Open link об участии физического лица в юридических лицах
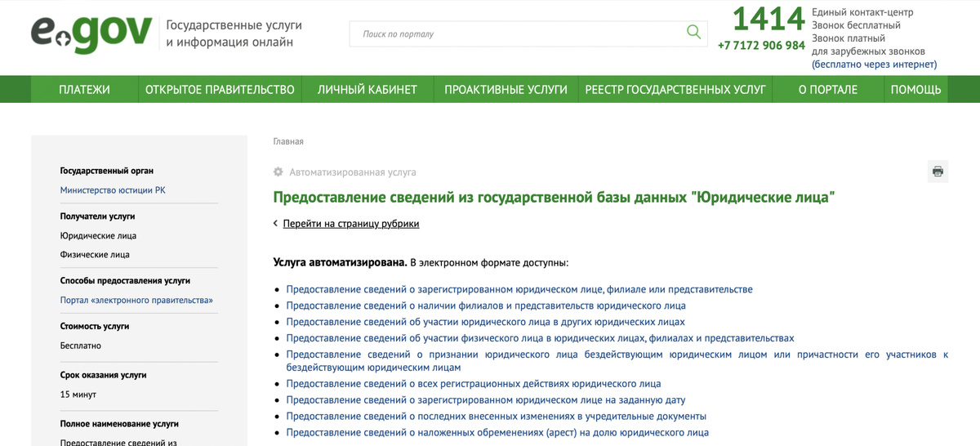Viewport: 980px width, 446px height. pyautogui.click(x=540, y=338)
